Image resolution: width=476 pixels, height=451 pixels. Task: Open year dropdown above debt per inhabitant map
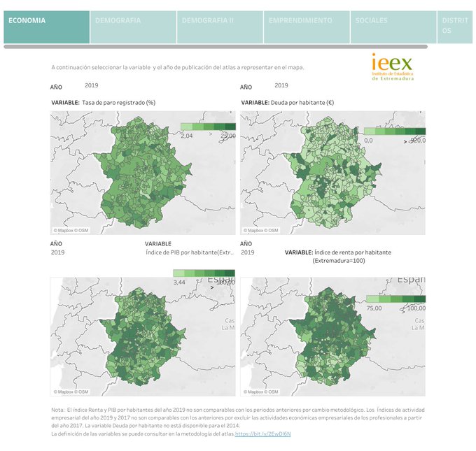[281, 85]
